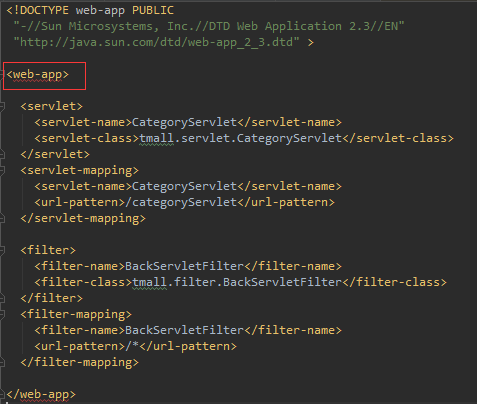Click the closing </filter> tag

[51, 298]
